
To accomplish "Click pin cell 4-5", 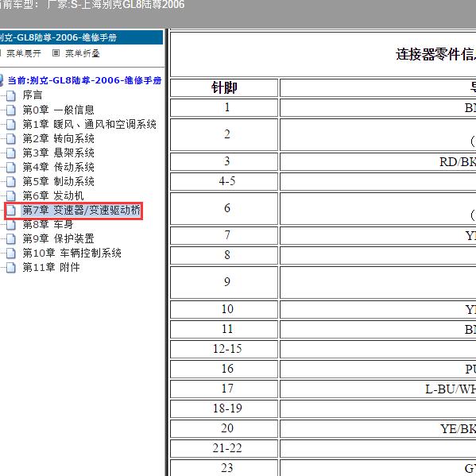I will (x=224, y=181).
